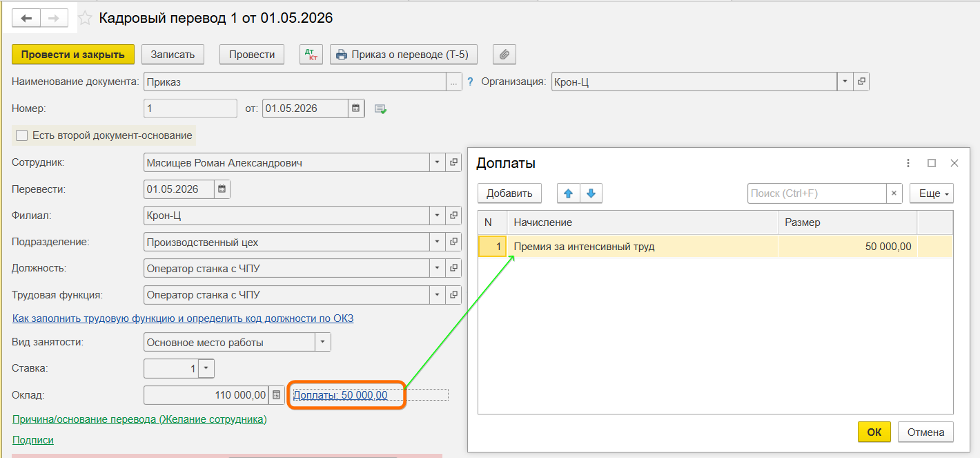Image resolution: width=980 pixels, height=458 pixels.
Task: Mark document as favorite with star icon
Action: pyautogui.click(x=85, y=18)
